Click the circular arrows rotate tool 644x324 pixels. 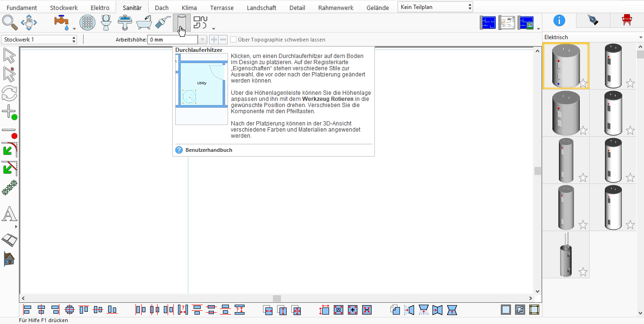click(9, 93)
